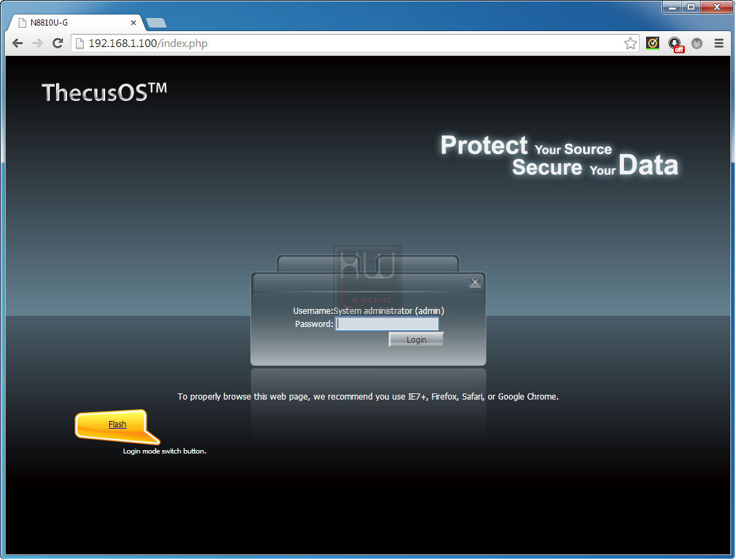Click the browser recommendation text line
Screen dimensions: 736x560
[368, 396]
